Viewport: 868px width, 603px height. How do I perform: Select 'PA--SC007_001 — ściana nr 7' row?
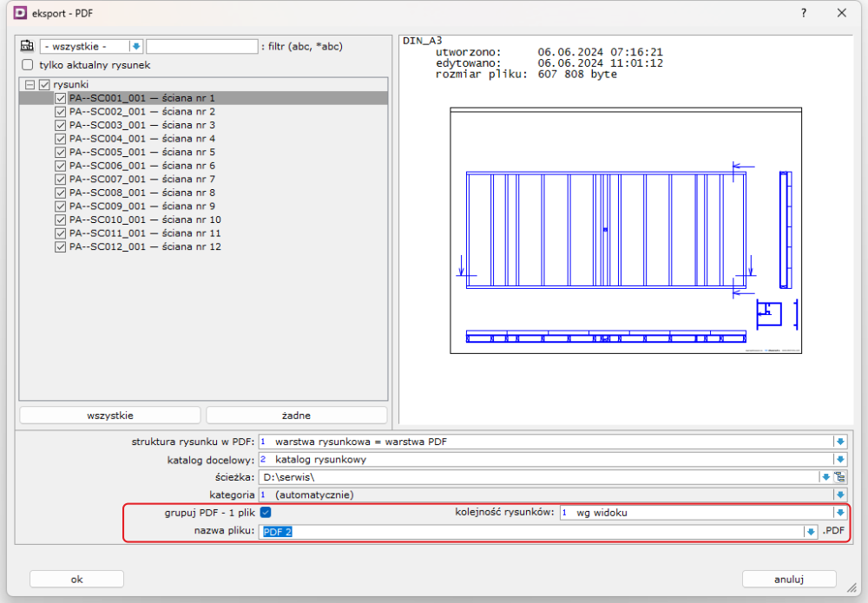click(204, 180)
